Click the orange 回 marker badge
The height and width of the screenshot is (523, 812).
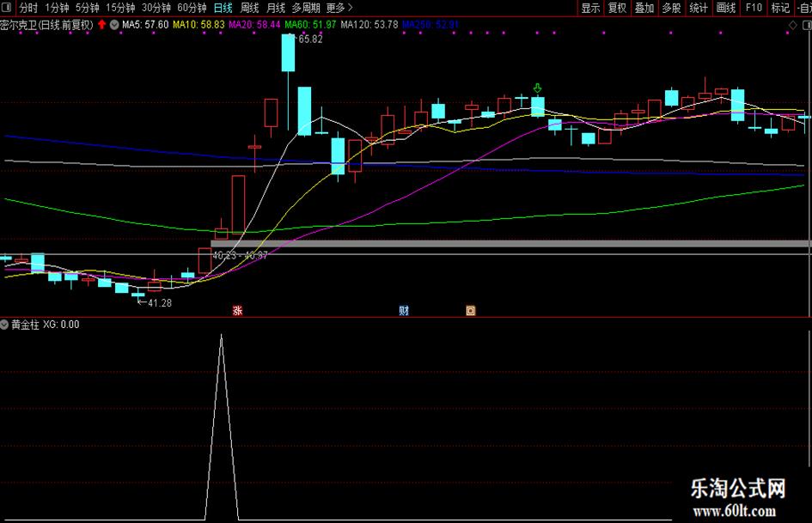click(x=470, y=311)
